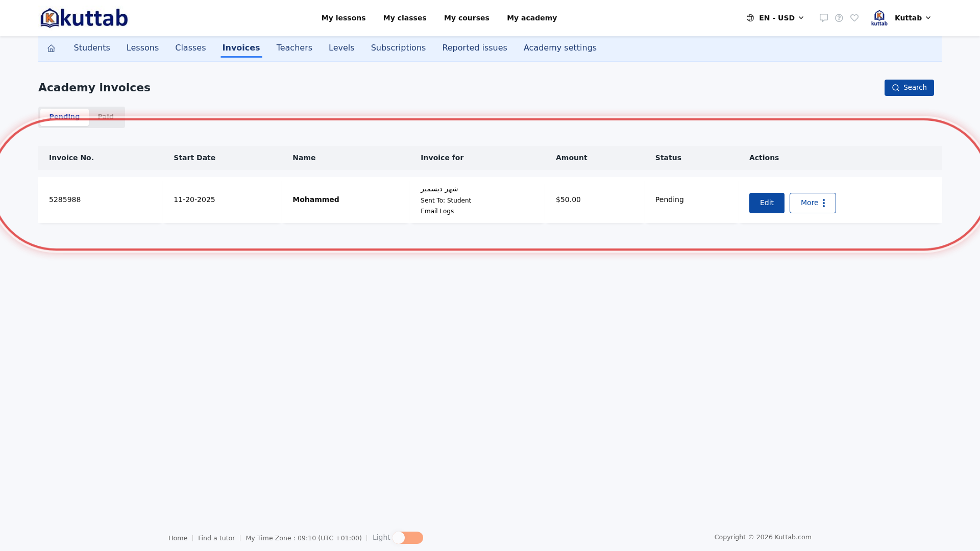This screenshot has height=551, width=980.
Task: Open My academy menu
Action: (x=532, y=18)
